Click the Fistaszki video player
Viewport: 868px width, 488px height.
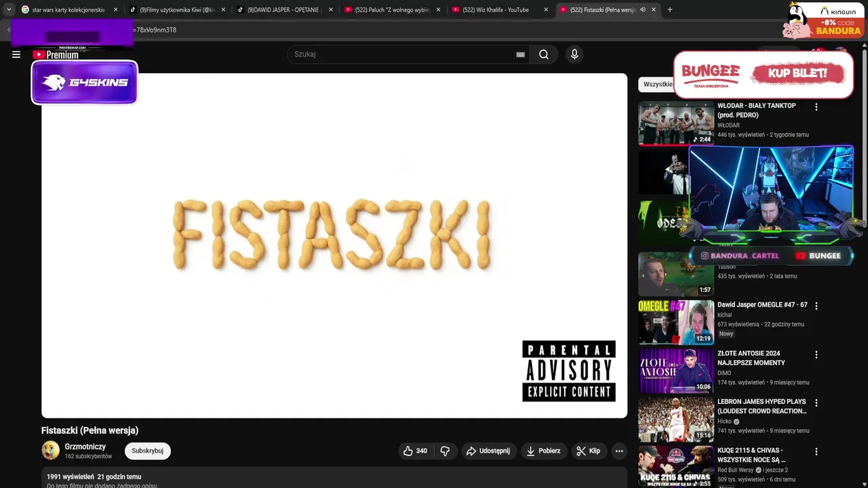click(x=334, y=245)
